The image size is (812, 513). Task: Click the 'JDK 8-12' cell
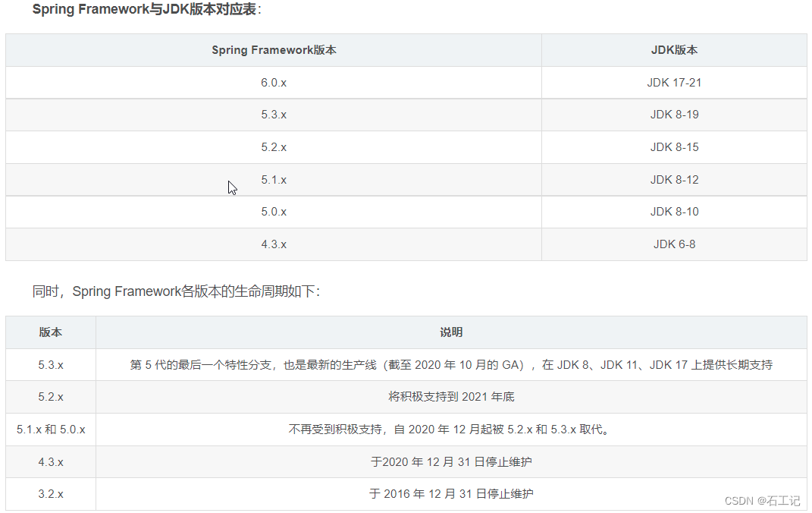pyautogui.click(x=674, y=181)
